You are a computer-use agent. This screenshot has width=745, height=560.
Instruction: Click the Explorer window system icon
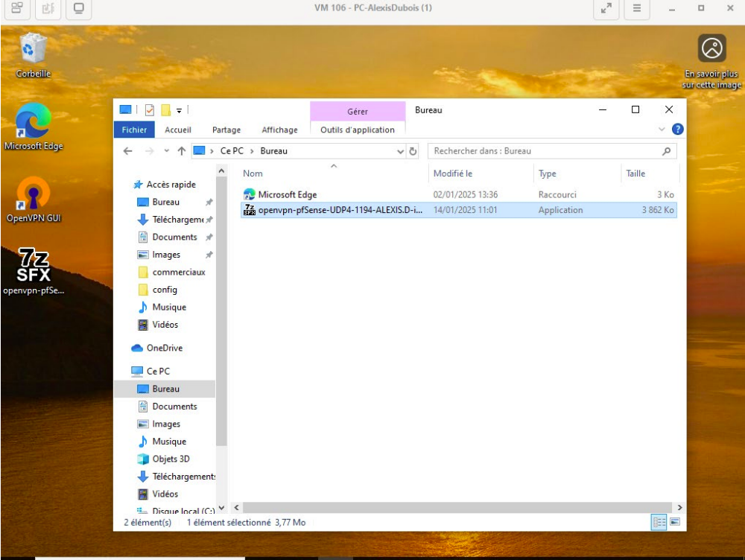tap(125, 109)
